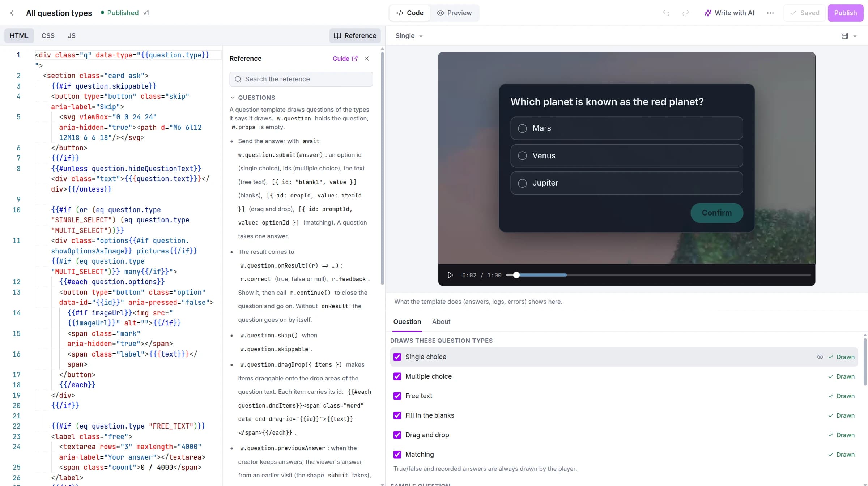Expand the chevron beside layout icon
The height and width of the screenshot is (486, 868).
855,36
